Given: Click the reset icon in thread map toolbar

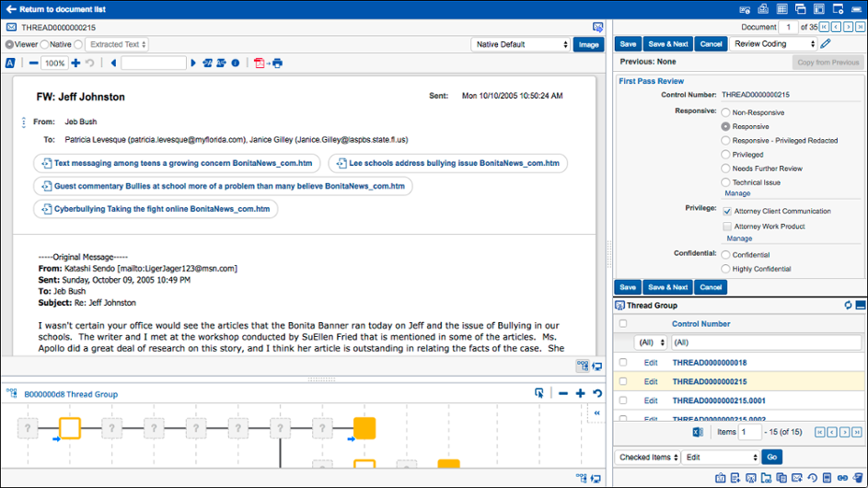Looking at the screenshot, I should (597, 393).
